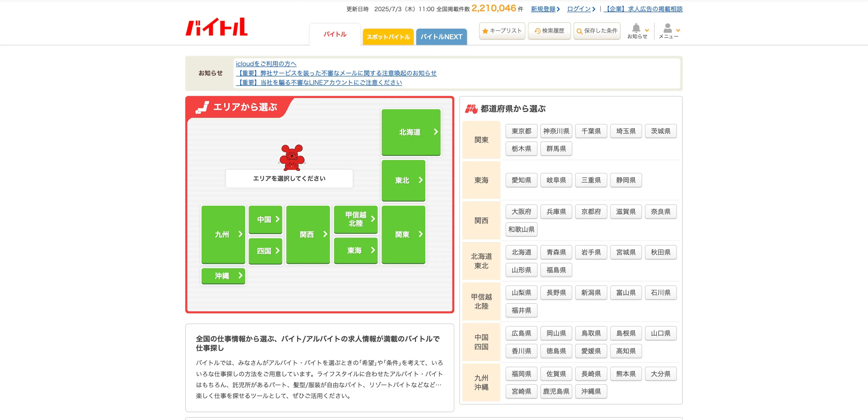Open notice about 不審なメール warning
The image size is (868, 420).
(336, 73)
